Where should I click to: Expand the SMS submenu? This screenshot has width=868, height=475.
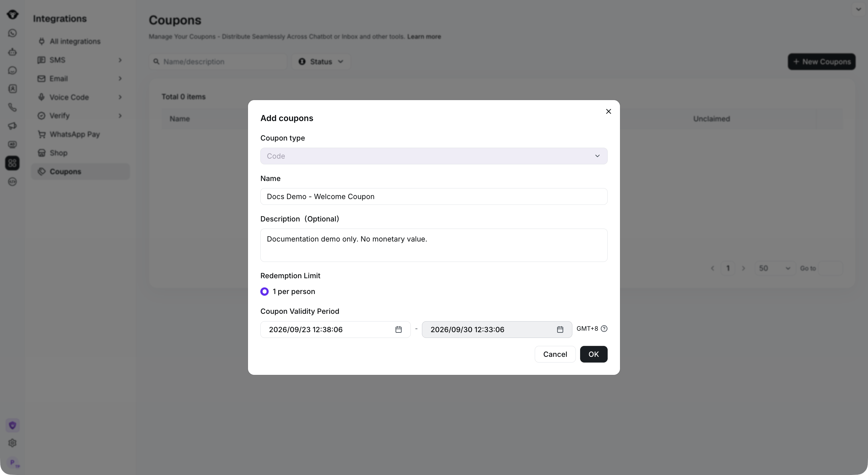(x=80, y=60)
